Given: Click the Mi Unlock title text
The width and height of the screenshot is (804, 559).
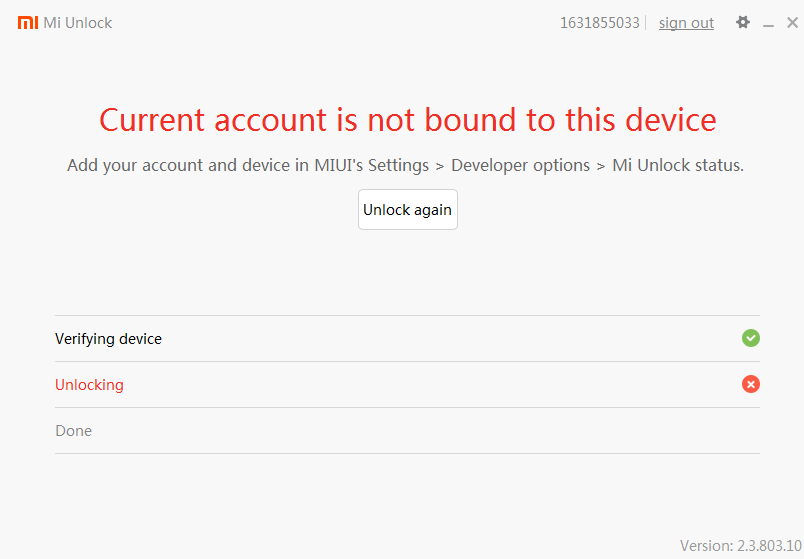Looking at the screenshot, I should tap(78, 23).
